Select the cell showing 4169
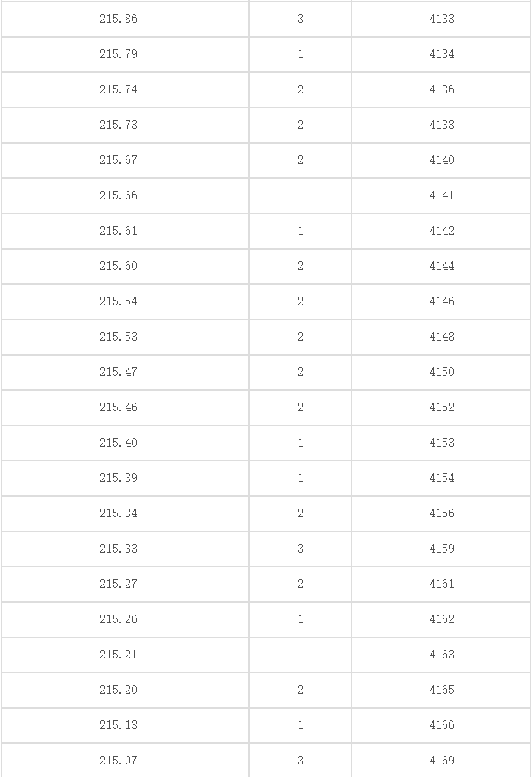 pyautogui.click(x=441, y=761)
